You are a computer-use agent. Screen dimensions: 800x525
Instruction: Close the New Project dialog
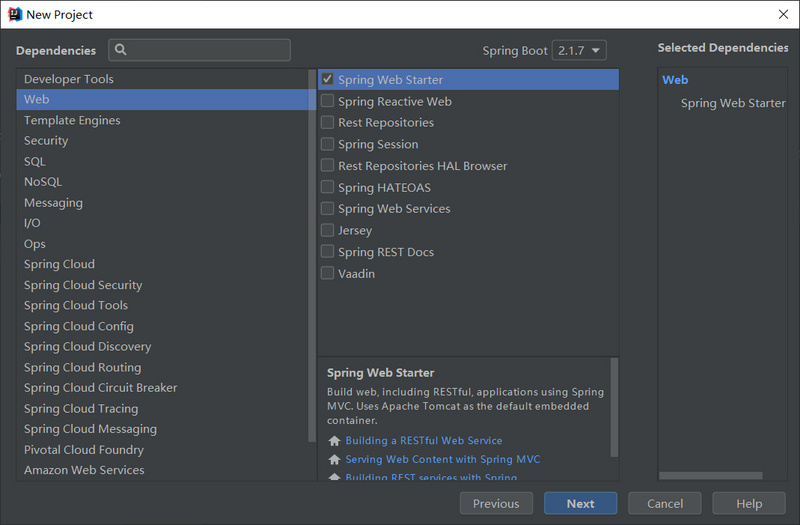pos(783,14)
